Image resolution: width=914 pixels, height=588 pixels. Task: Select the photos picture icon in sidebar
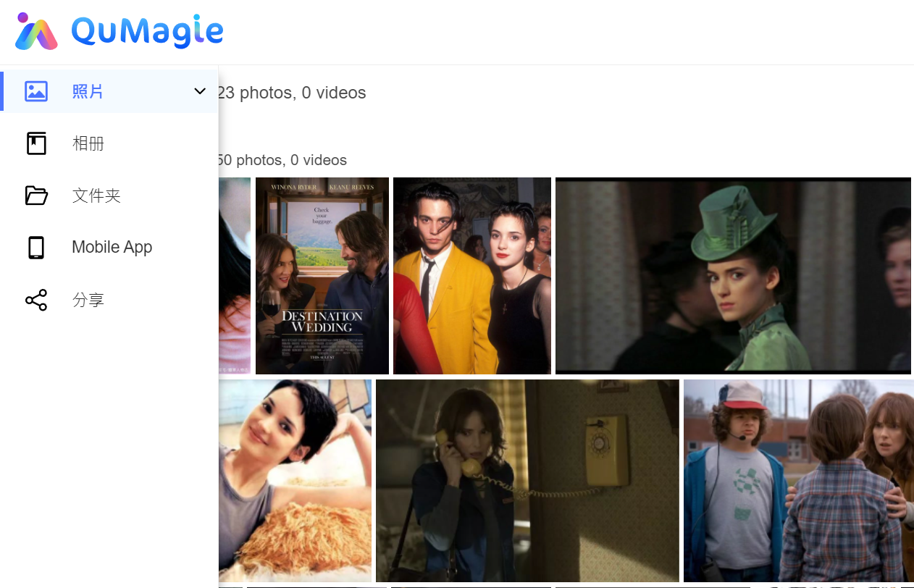[x=36, y=91]
